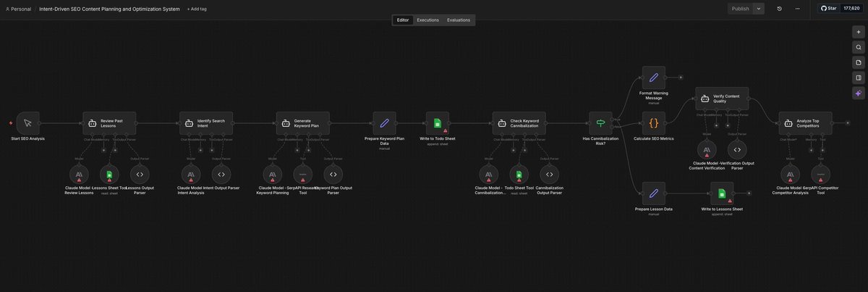Image resolution: width=868 pixels, height=292 pixels.
Task: Select the Claude Model Content Verification sub-node
Action: [x=707, y=149]
